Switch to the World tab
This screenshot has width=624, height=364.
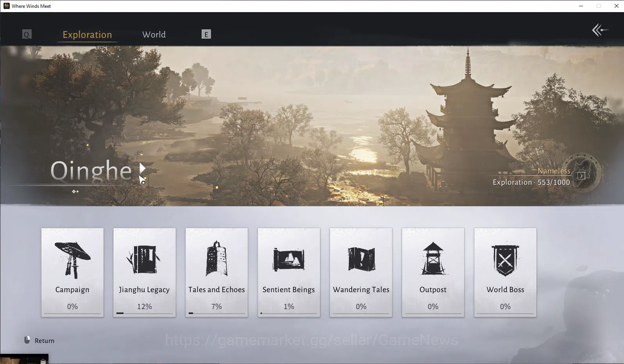click(154, 34)
